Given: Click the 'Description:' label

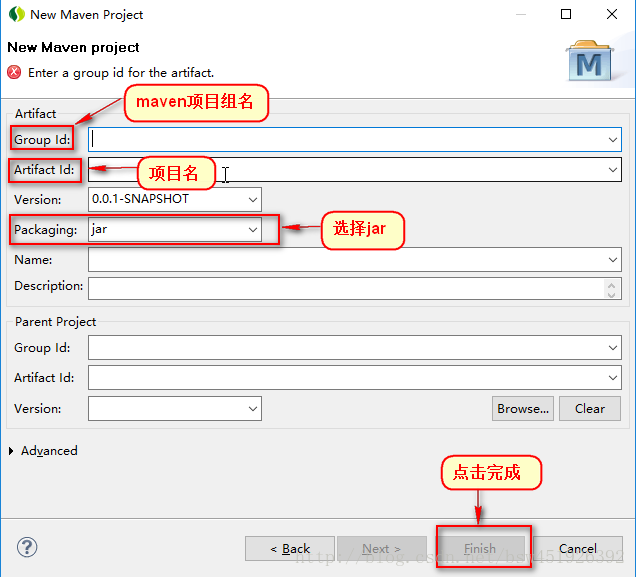Looking at the screenshot, I should coord(49,286).
